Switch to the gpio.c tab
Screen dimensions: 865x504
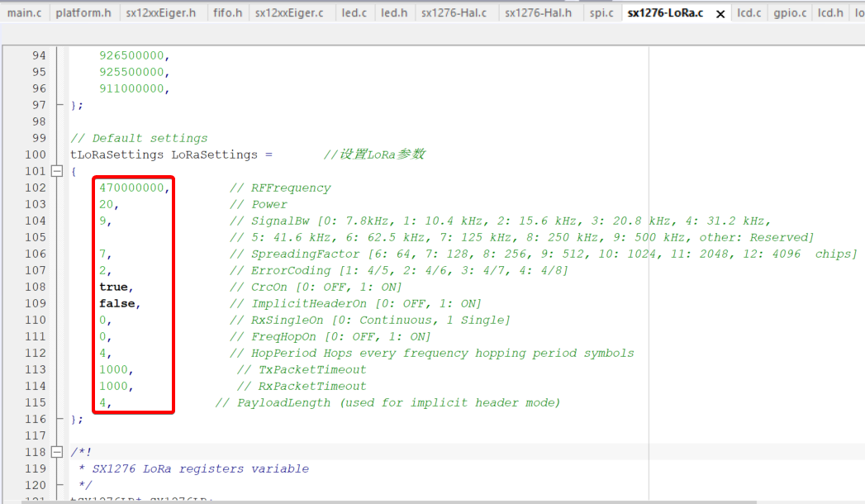(790, 13)
